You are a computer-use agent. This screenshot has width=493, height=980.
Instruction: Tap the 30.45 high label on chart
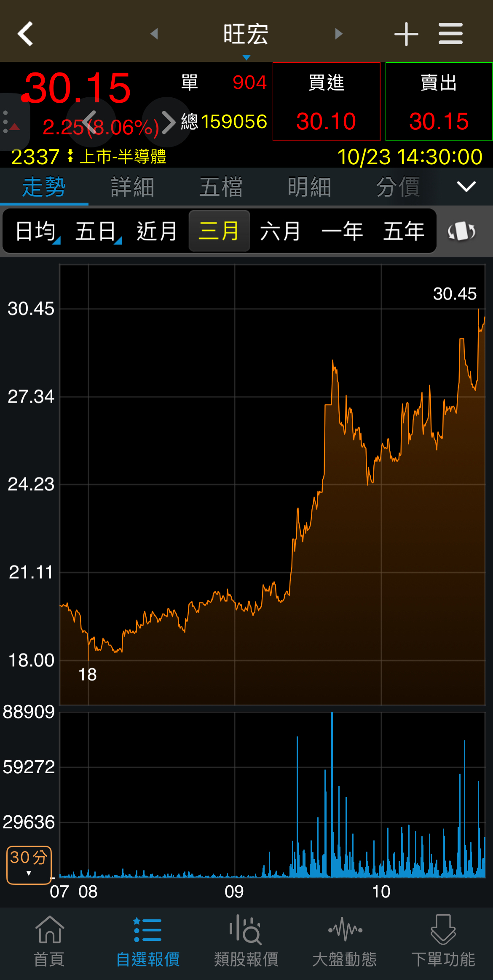click(455, 294)
